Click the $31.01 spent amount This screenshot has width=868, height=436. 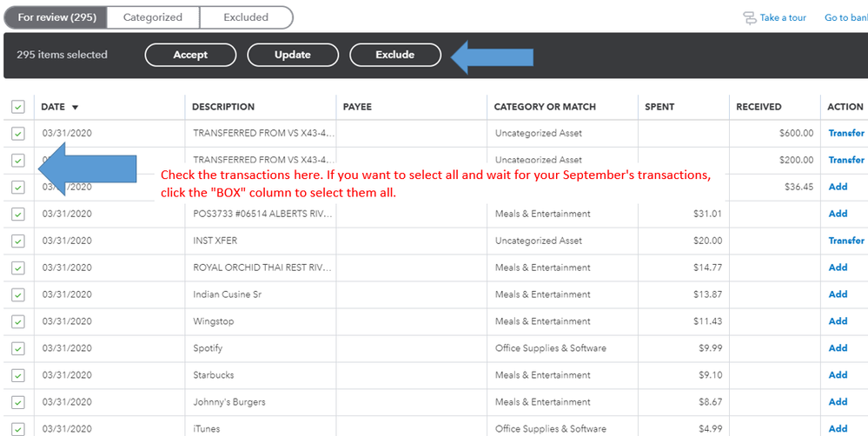707,214
